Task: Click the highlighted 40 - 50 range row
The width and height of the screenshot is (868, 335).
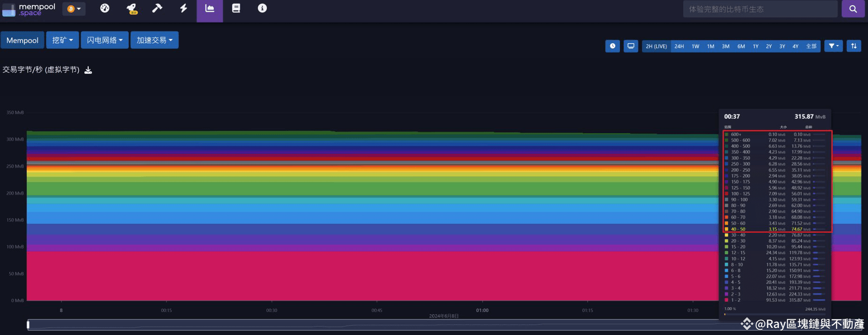Action: (776, 229)
